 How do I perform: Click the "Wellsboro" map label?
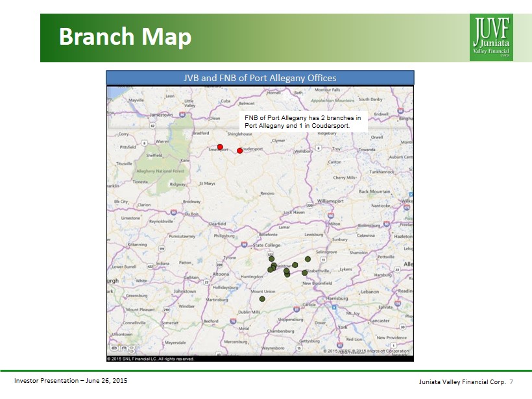pos(304,151)
